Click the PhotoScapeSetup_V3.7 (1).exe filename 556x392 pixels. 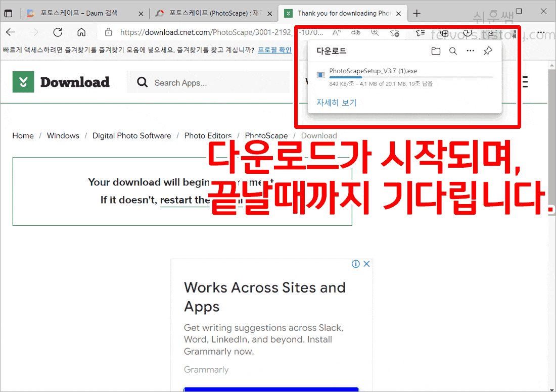(373, 71)
